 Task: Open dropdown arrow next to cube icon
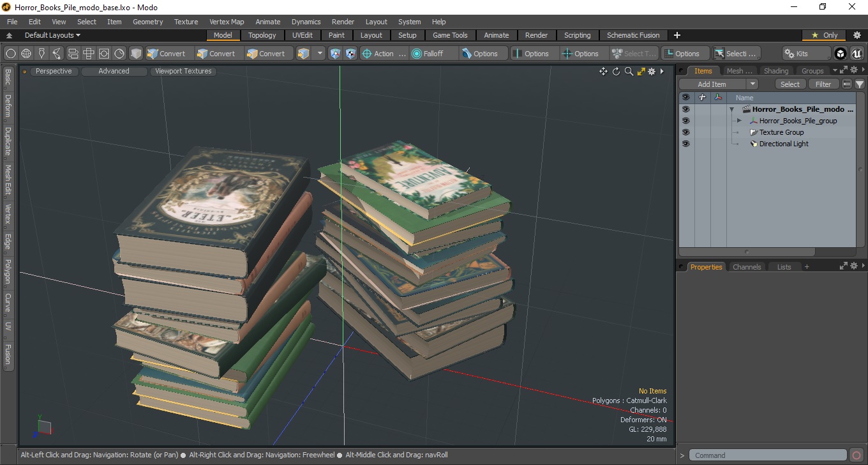(x=320, y=54)
